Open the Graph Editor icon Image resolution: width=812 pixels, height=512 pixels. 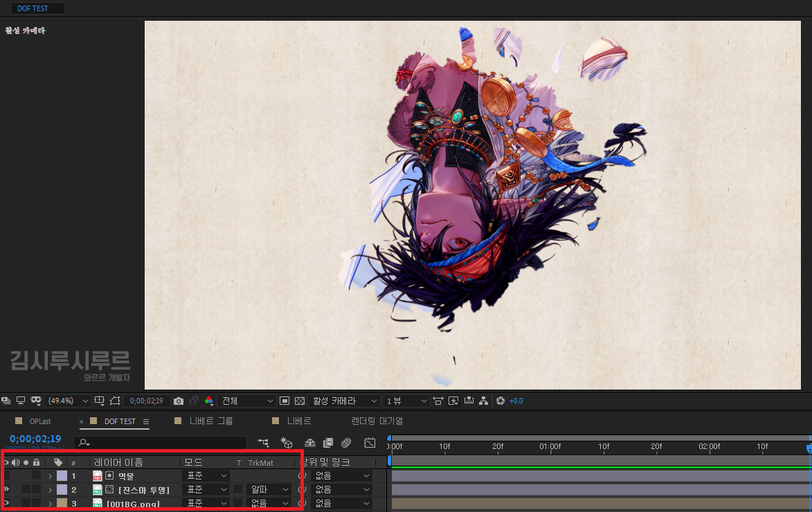(370, 443)
